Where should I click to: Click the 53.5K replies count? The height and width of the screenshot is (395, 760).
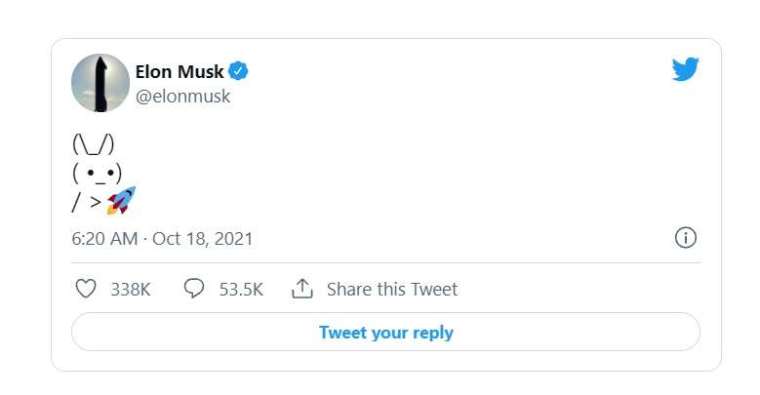point(241,290)
